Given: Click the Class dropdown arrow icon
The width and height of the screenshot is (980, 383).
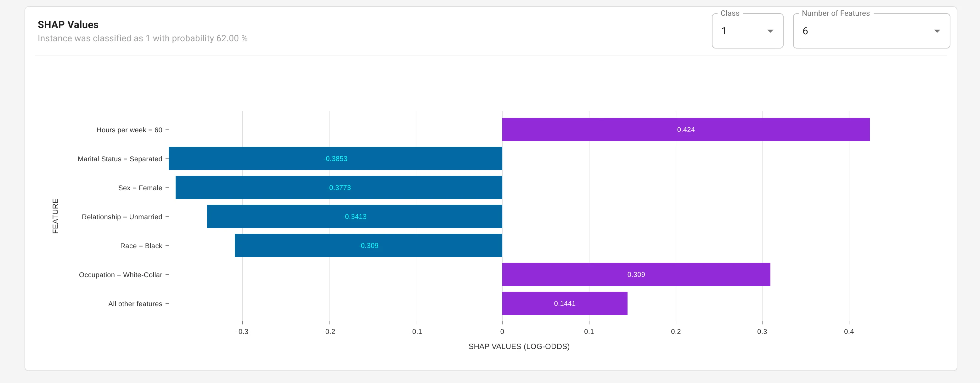Looking at the screenshot, I should (x=770, y=31).
